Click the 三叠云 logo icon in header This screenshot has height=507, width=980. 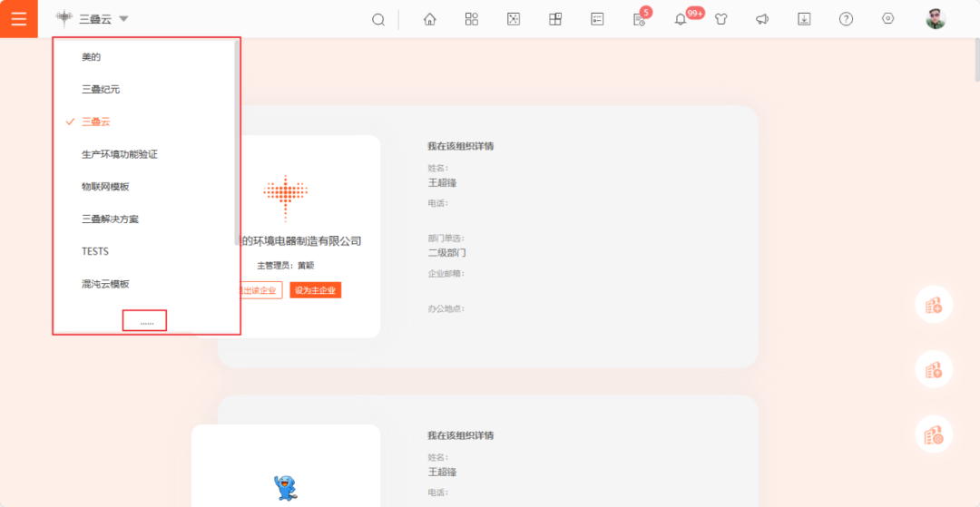pos(64,19)
